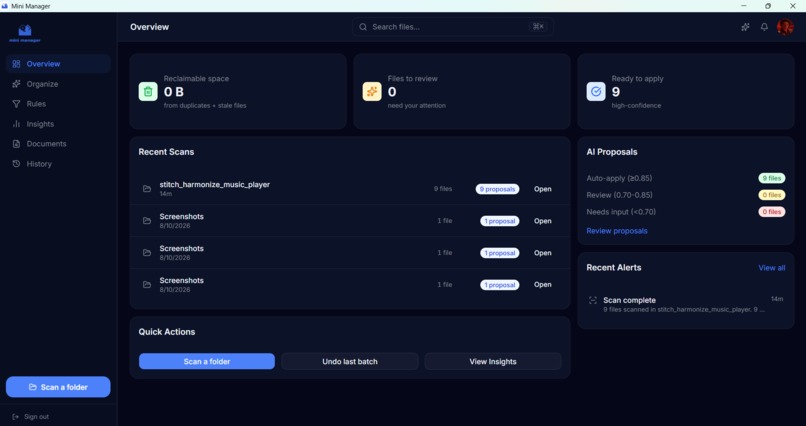Click the Auto-apply (≥0.85) label

pos(619,178)
